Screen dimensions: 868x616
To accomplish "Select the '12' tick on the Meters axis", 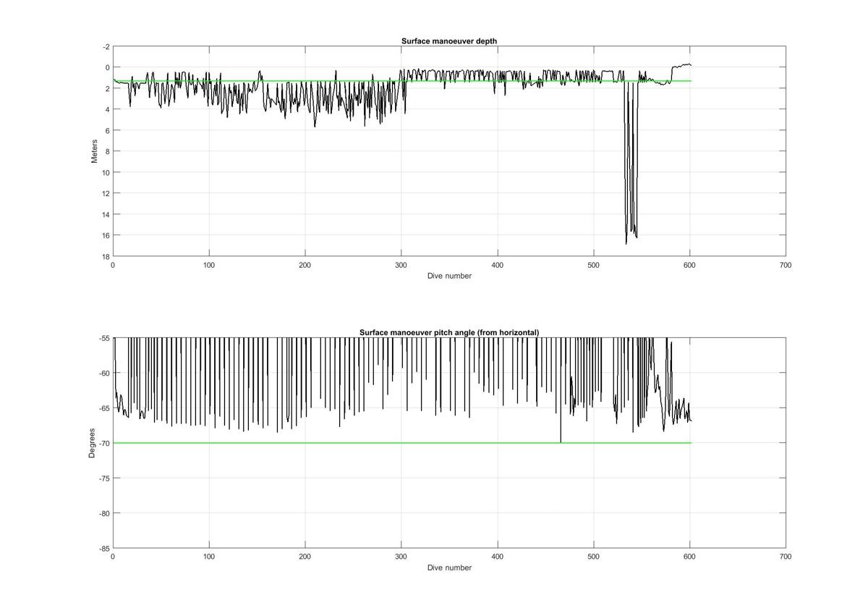I will pos(106,193).
